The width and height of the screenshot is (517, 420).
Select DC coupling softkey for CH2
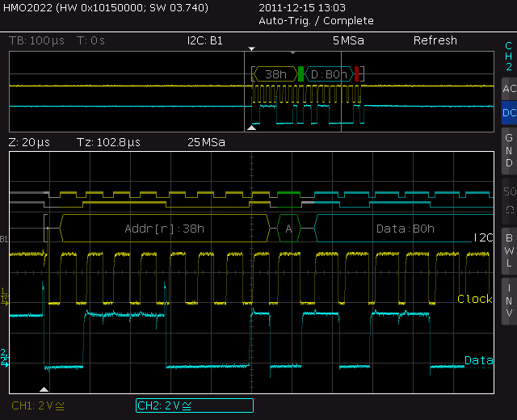pos(510,113)
